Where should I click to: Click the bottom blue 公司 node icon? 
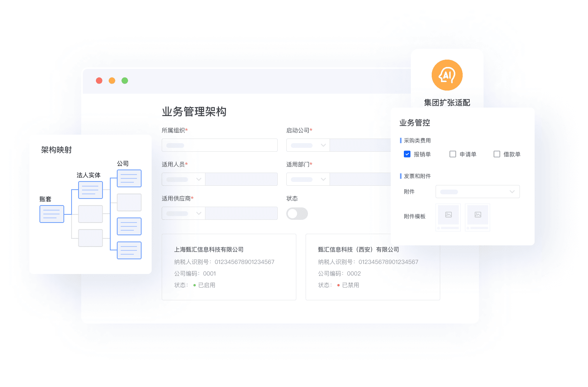tap(129, 250)
